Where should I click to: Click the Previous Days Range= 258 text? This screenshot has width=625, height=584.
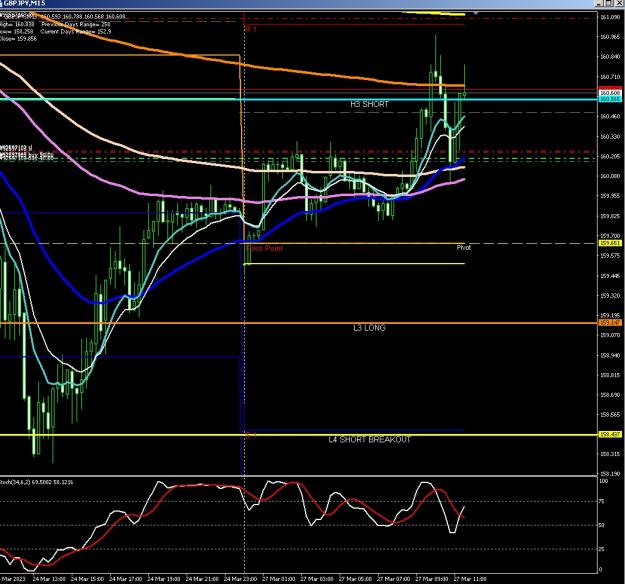click(76, 24)
